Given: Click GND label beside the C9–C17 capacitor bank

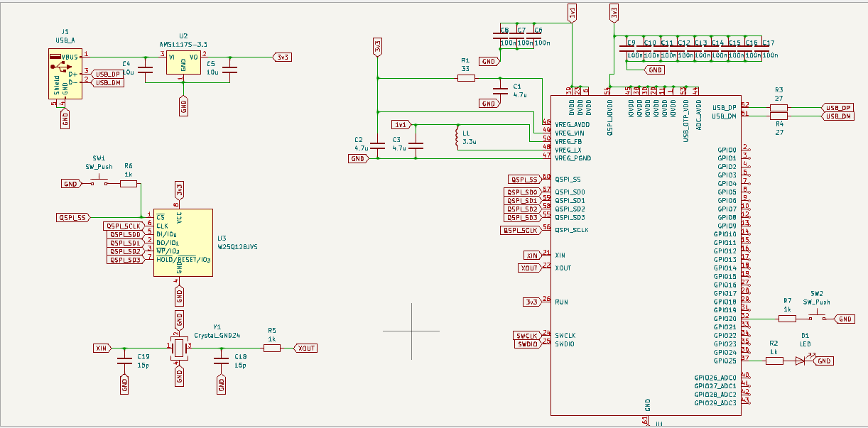Looking at the screenshot, I should [x=654, y=70].
